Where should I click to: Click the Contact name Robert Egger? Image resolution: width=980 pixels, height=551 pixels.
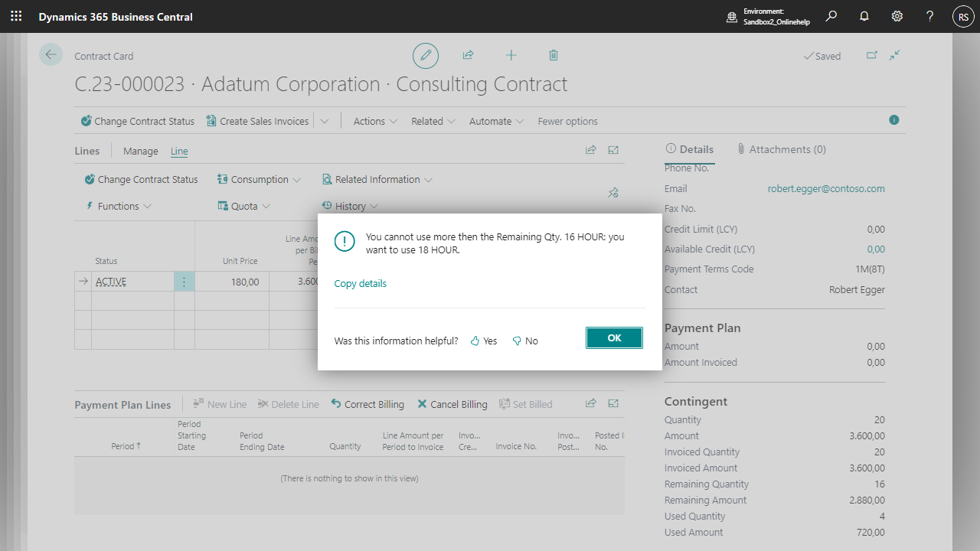pos(857,289)
